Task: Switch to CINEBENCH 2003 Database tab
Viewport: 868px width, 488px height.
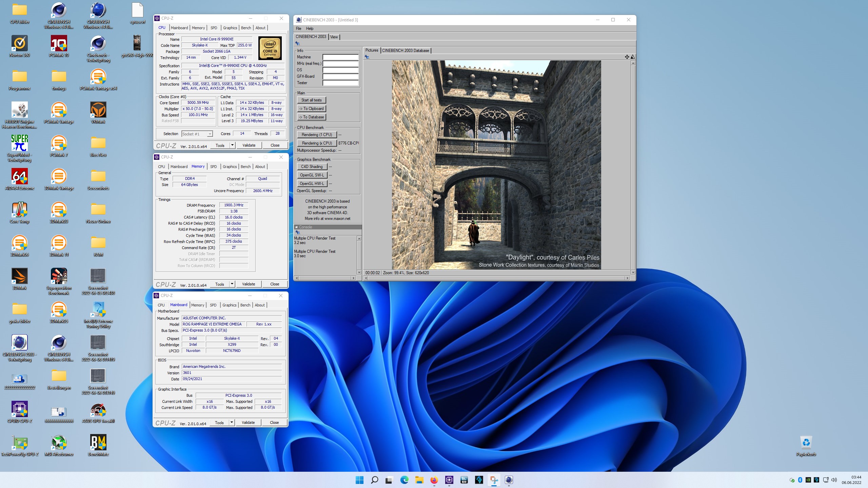Action: click(406, 51)
